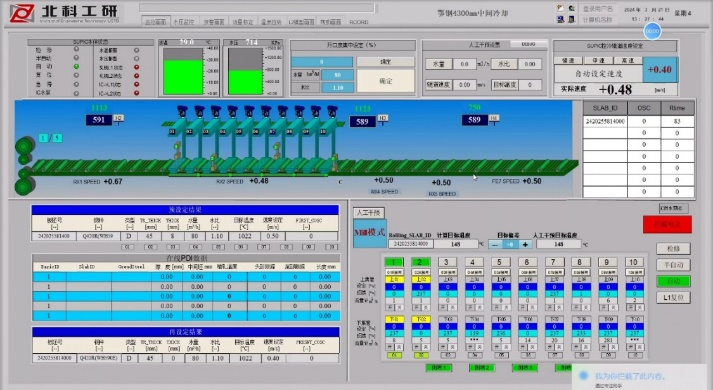Switch to 半自动 mode

pyautogui.click(x=673, y=265)
